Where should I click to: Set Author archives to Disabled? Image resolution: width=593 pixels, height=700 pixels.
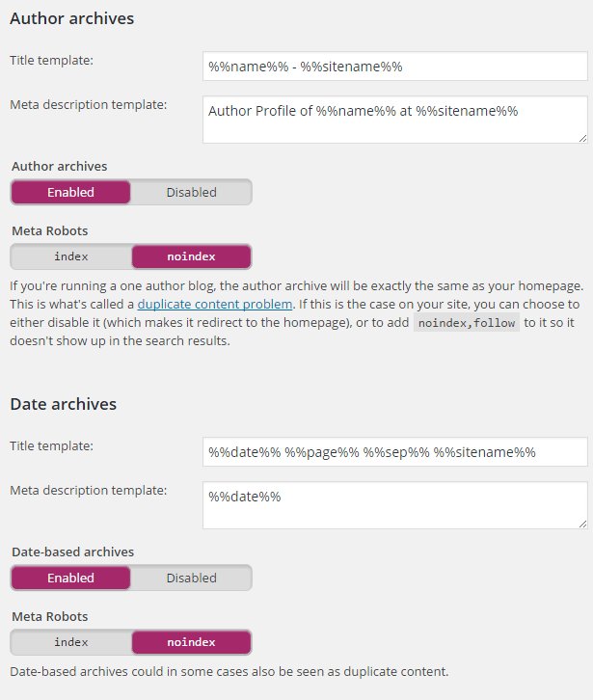coord(192,193)
